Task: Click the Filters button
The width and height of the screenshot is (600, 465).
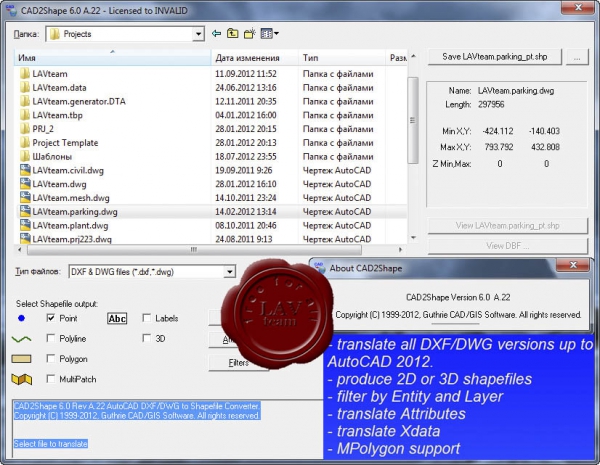Action: coord(238,362)
